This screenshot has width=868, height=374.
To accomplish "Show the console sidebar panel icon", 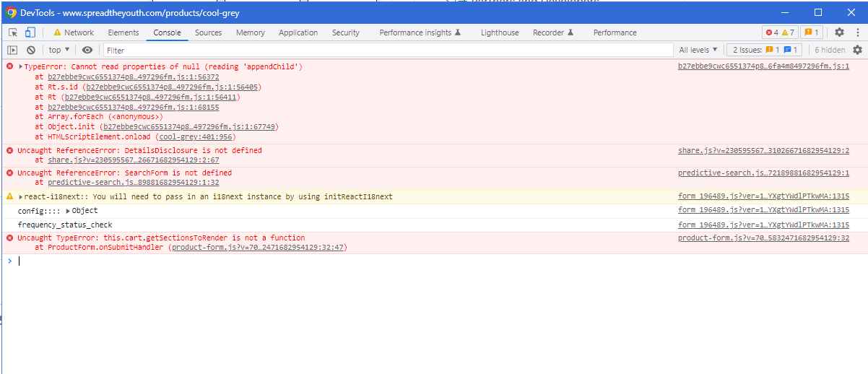I will 12,50.
